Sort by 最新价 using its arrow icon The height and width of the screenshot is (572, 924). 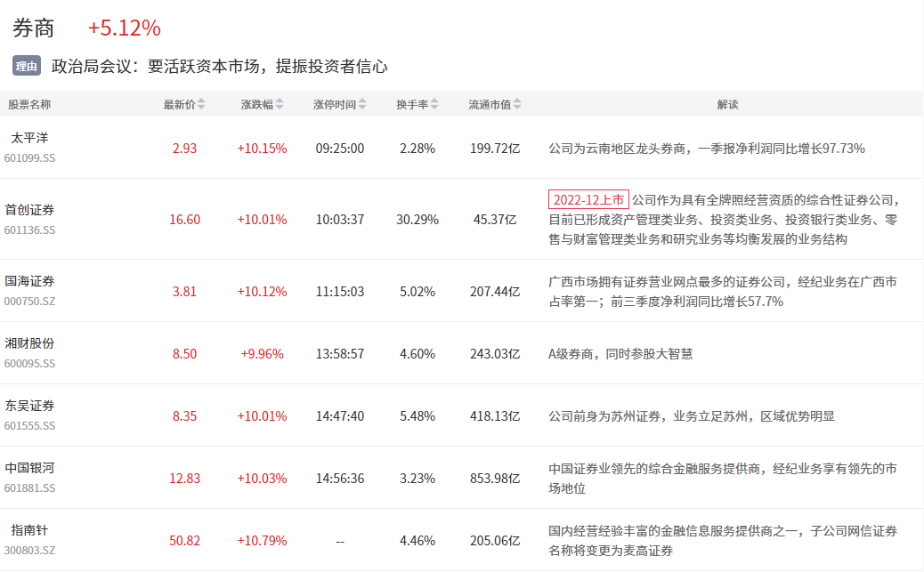point(201,104)
